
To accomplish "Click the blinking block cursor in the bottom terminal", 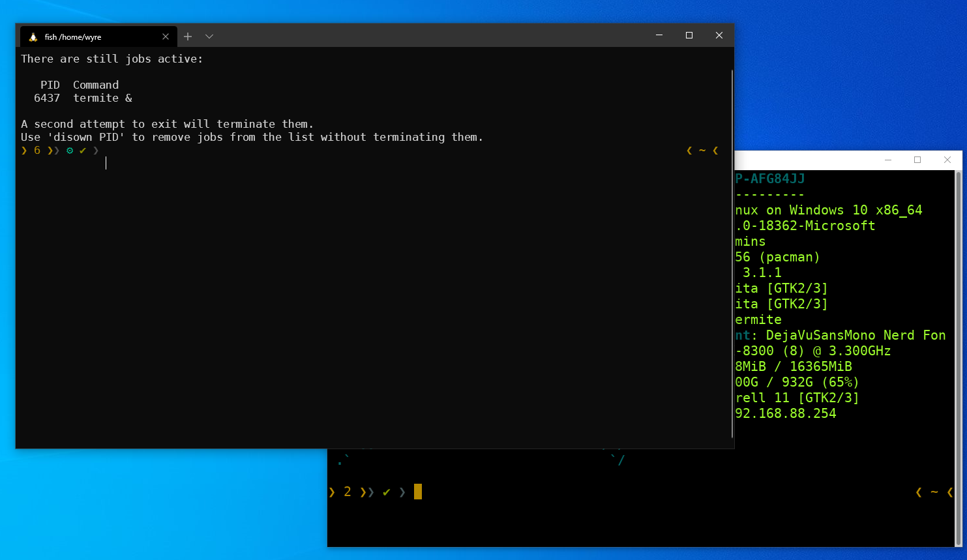I will coord(419,492).
